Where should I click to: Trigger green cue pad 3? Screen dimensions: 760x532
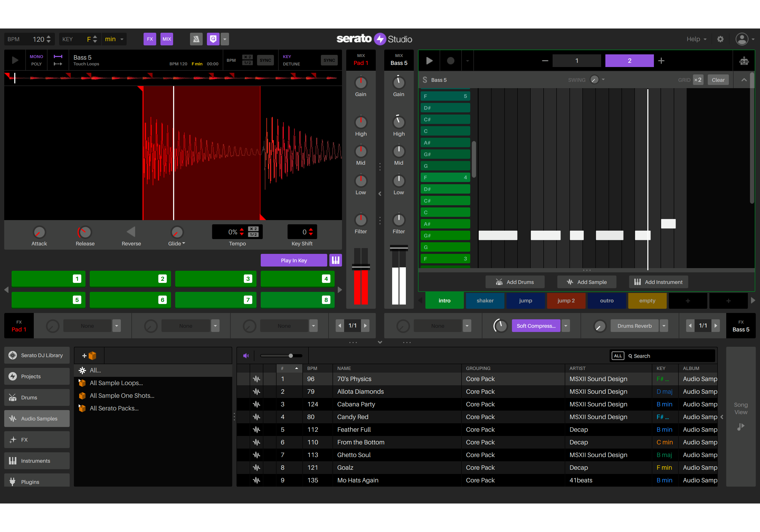(x=216, y=279)
